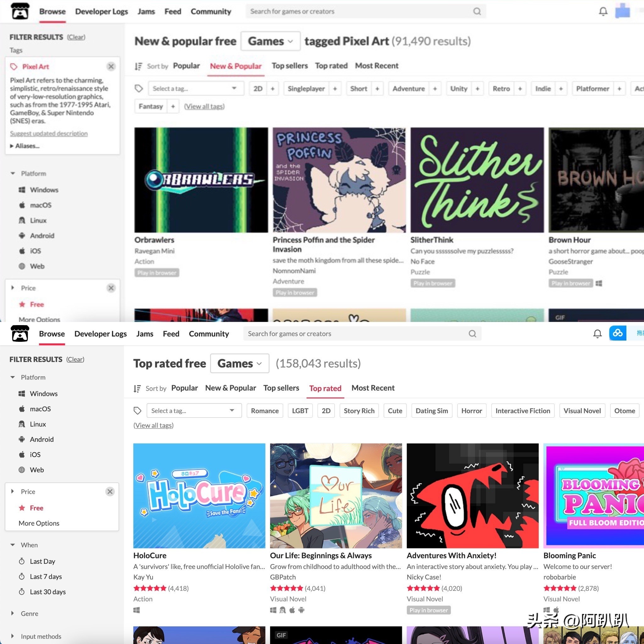Sort by Top sellers in the bottom sort bar
This screenshot has width=644, height=644.
tap(281, 388)
